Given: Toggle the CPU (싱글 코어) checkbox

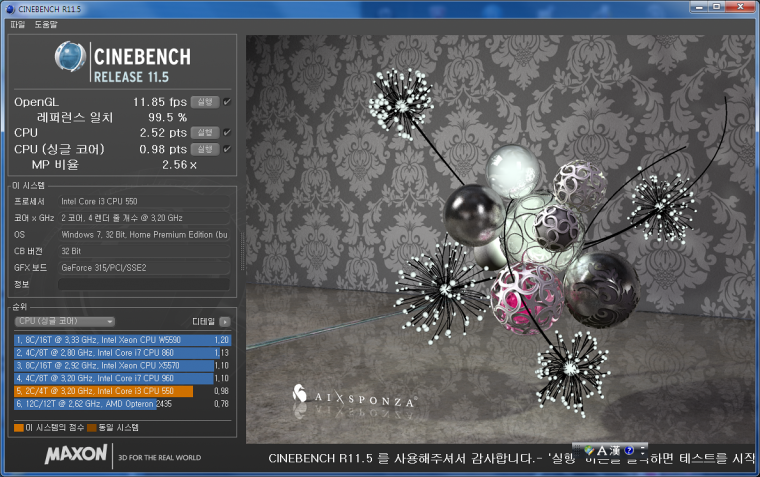Looking at the screenshot, I should coord(227,149).
